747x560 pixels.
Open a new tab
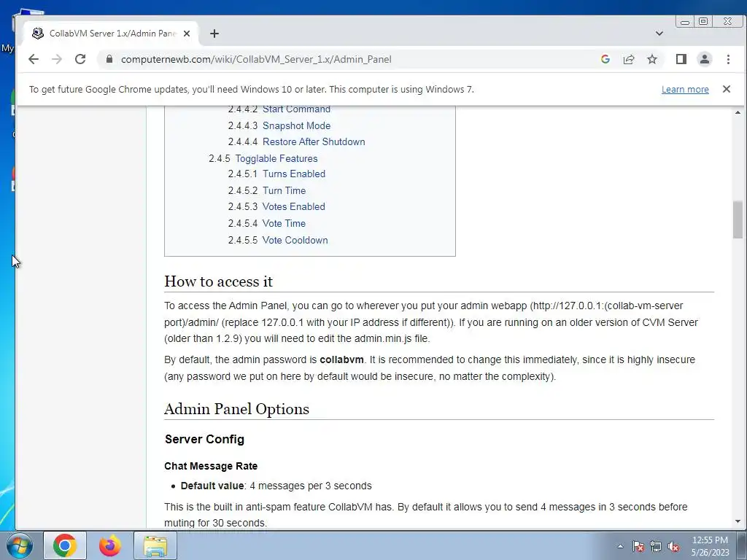tap(214, 34)
